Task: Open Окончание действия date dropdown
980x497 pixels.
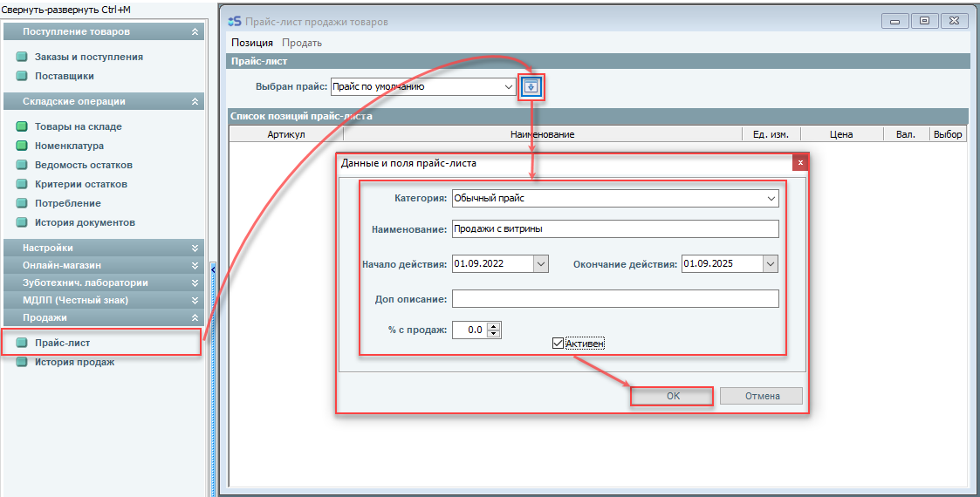Action: point(770,264)
